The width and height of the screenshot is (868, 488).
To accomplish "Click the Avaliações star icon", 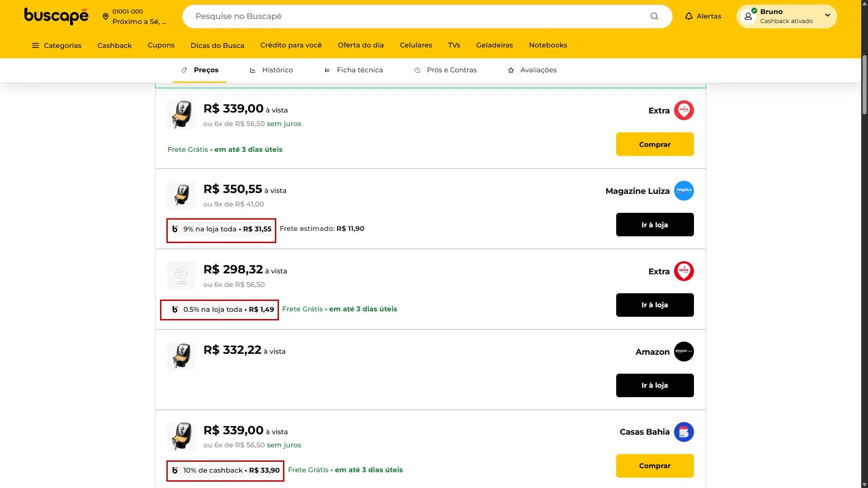I will pyautogui.click(x=511, y=70).
